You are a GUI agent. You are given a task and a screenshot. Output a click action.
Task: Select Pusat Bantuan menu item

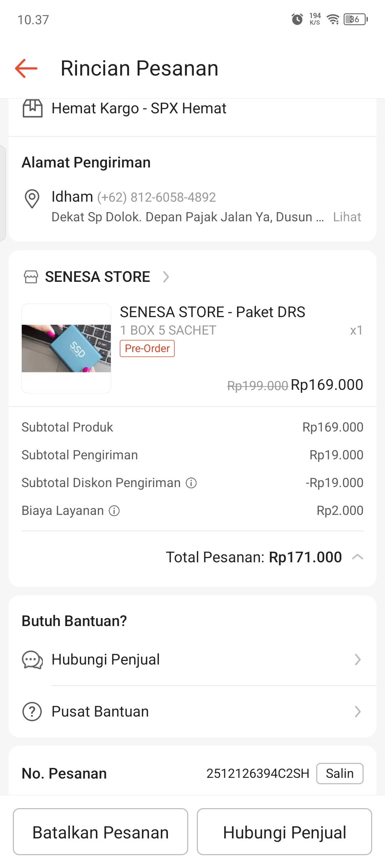100,712
